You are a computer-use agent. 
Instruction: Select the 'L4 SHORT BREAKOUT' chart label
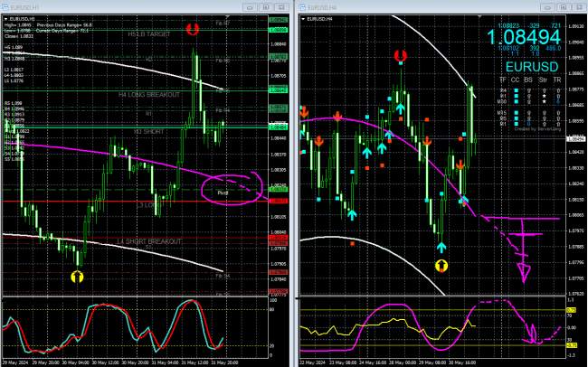[149, 241]
